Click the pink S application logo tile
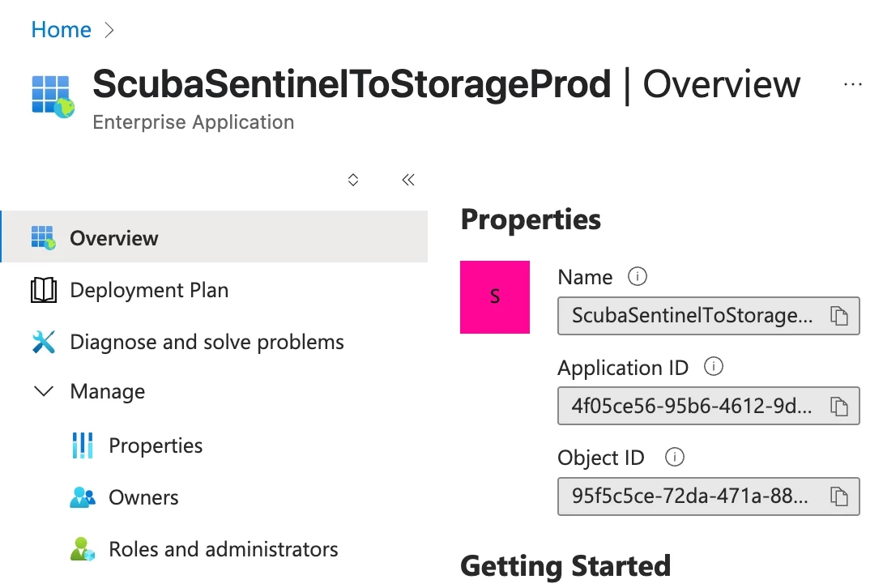 pyautogui.click(x=495, y=297)
